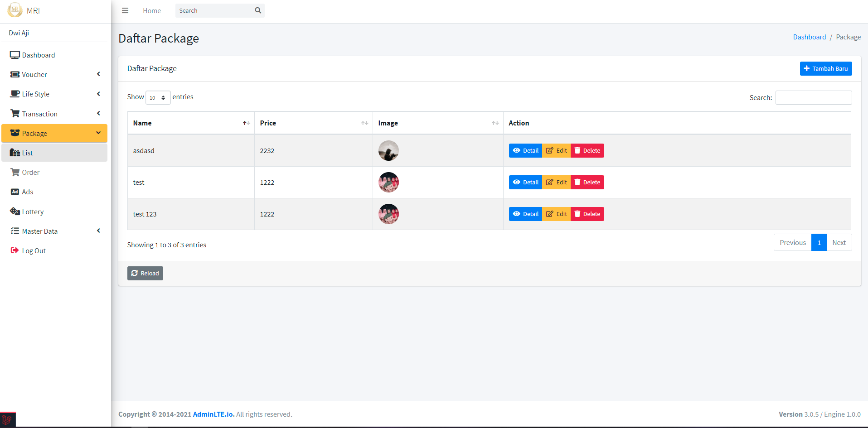The height and width of the screenshot is (428, 868).
Task: Open the Lottery menu item
Action: pos(54,212)
